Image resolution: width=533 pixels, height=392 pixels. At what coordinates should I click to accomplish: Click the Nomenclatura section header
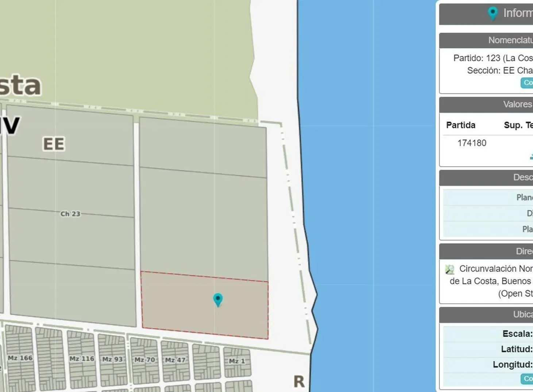coord(486,40)
